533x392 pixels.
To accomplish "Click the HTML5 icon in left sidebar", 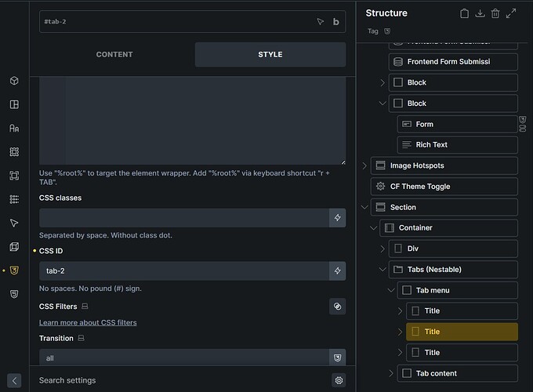I will pyautogui.click(x=14, y=294).
